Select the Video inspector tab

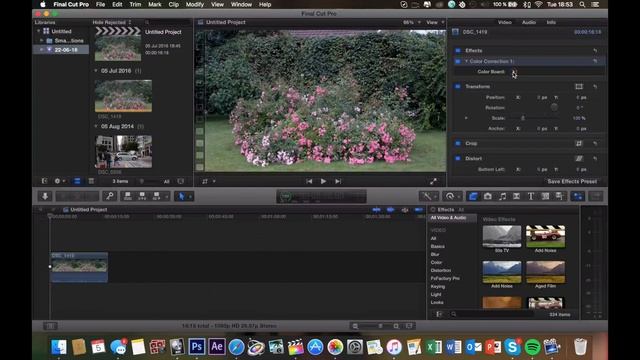504,22
